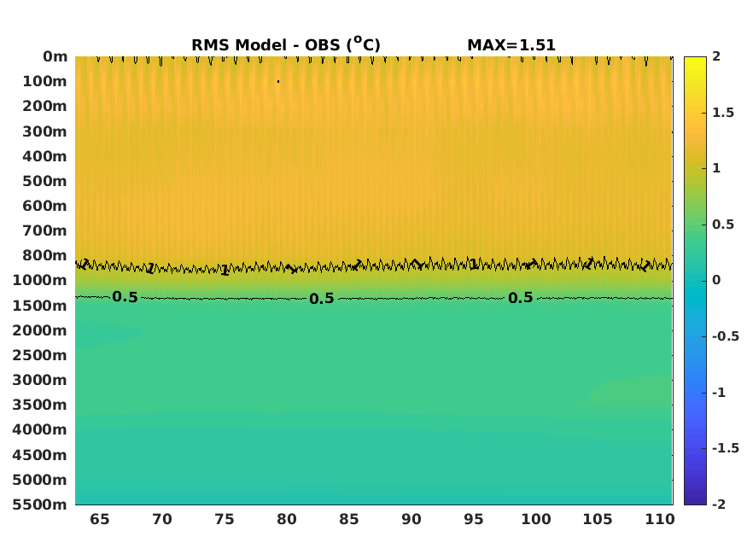Select the "MAX=1.51" annotation text
Screen dimensions: 747x560
coord(511,45)
